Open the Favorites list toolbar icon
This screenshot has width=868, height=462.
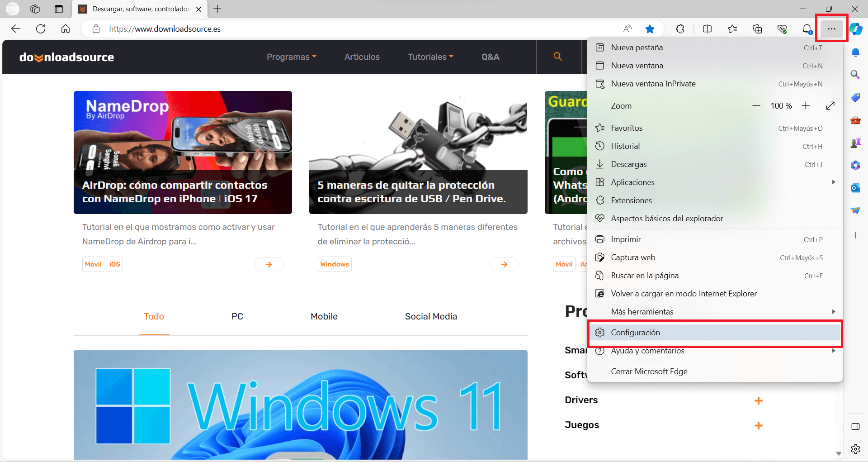(732, 29)
